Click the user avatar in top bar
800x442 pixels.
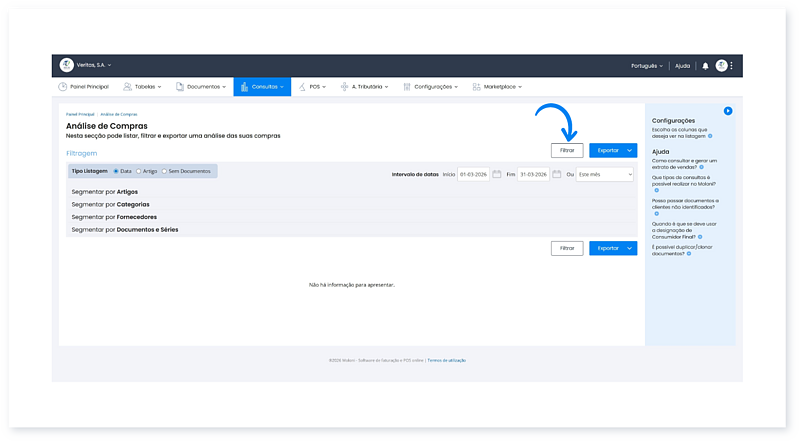click(721, 65)
